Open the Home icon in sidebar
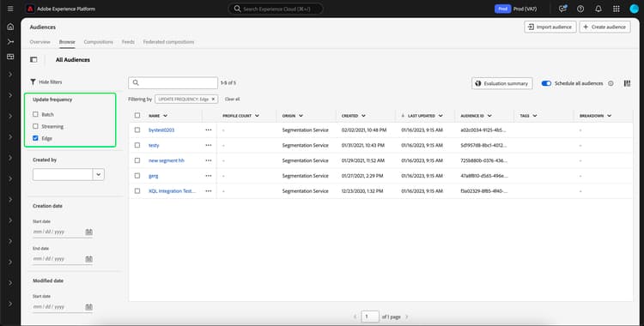This screenshot has width=644, height=326. [10, 27]
